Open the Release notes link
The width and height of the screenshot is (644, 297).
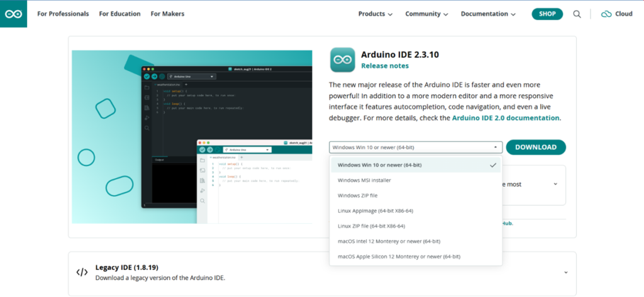tap(385, 65)
